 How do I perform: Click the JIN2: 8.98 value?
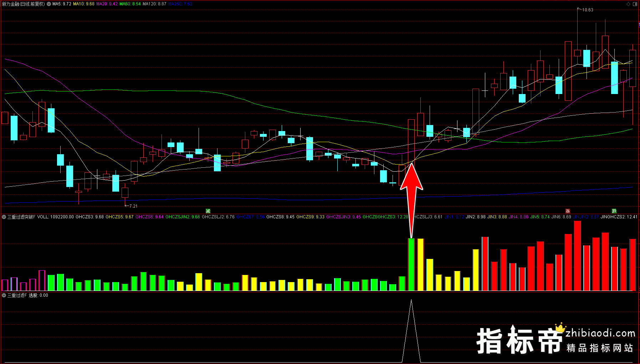[476, 217]
